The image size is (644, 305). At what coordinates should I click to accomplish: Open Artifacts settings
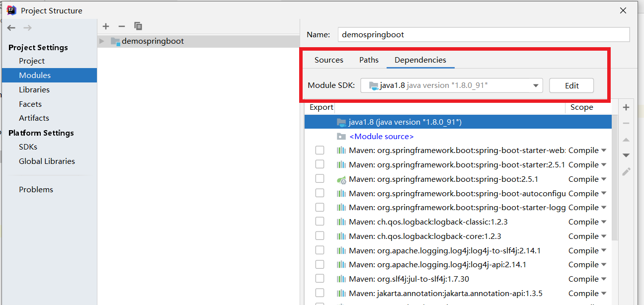click(x=34, y=118)
